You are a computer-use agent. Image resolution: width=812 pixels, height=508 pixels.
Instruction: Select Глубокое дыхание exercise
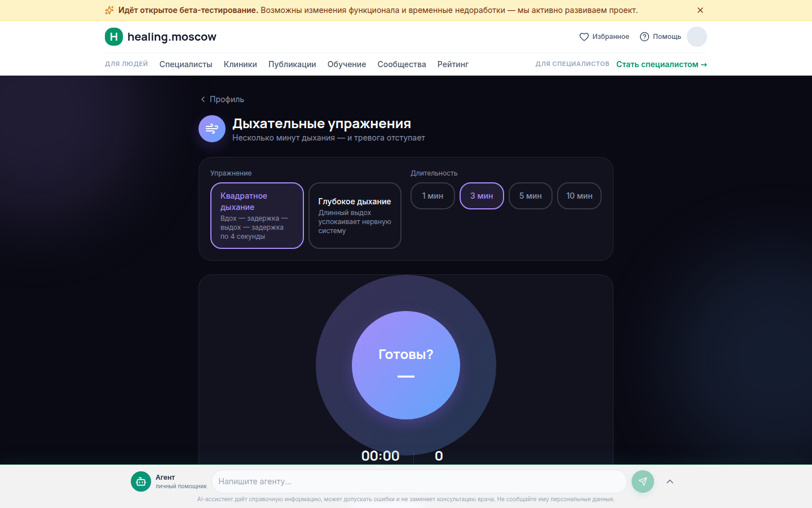pos(355,216)
